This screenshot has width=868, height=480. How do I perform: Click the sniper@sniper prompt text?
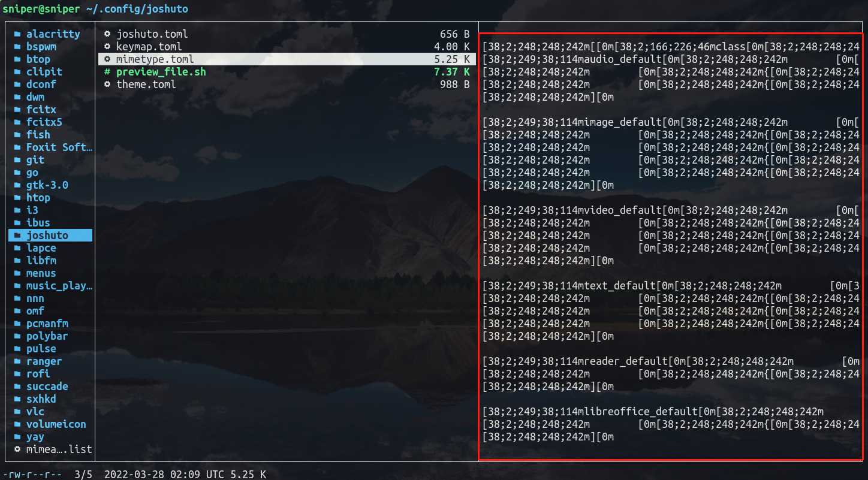click(41, 9)
